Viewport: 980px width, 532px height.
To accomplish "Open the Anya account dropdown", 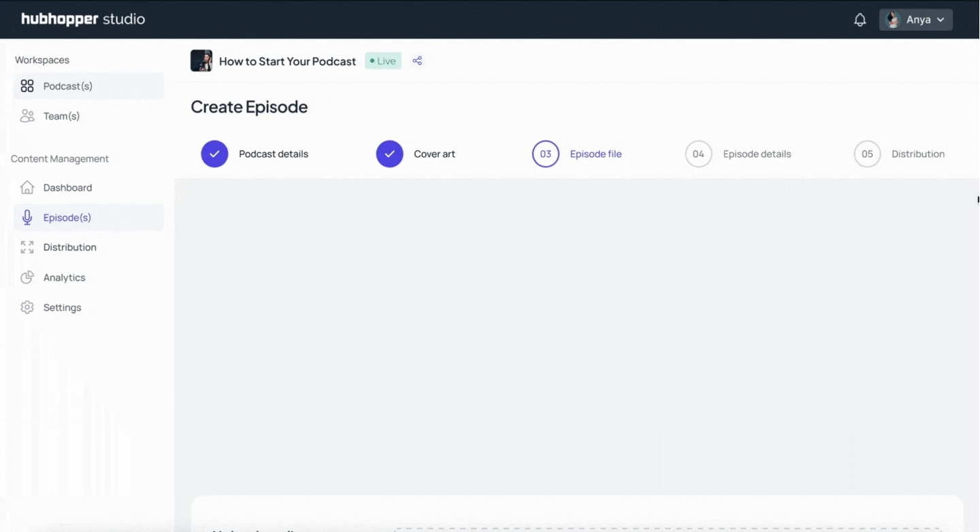I will point(916,20).
